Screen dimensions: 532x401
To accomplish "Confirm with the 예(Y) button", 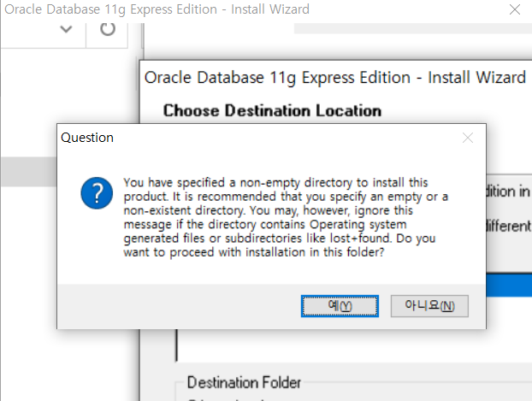I will [x=340, y=306].
